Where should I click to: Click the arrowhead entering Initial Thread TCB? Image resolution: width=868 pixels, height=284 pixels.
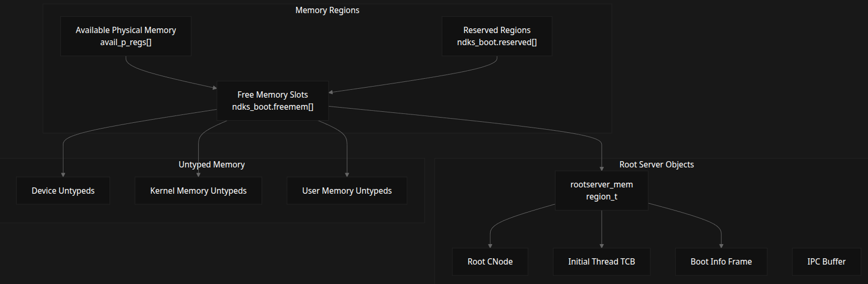[602, 246]
